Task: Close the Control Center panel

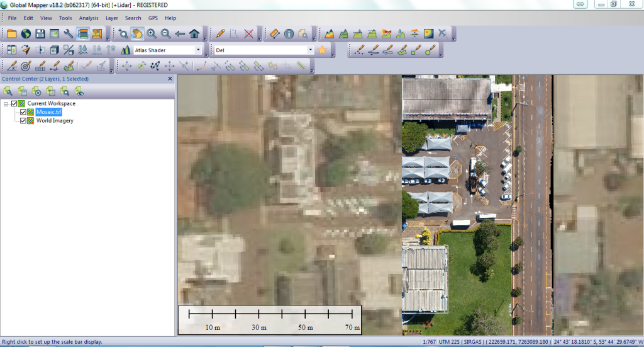Action: [x=170, y=79]
